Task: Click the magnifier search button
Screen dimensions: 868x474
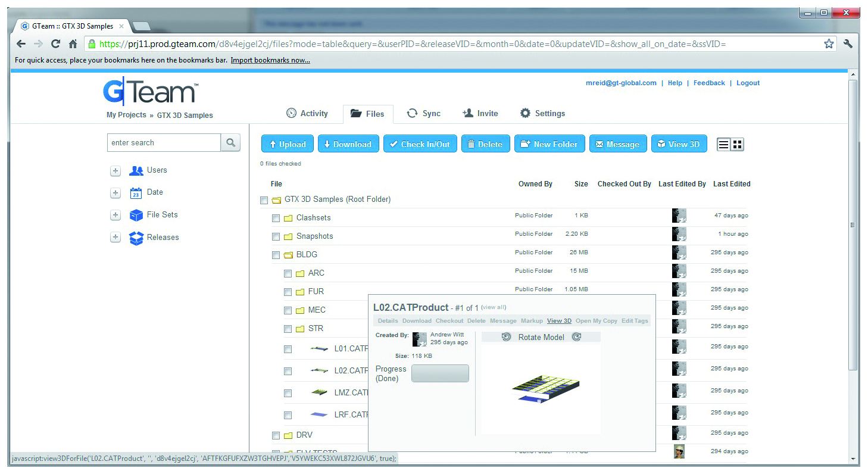Action: (x=230, y=143)
